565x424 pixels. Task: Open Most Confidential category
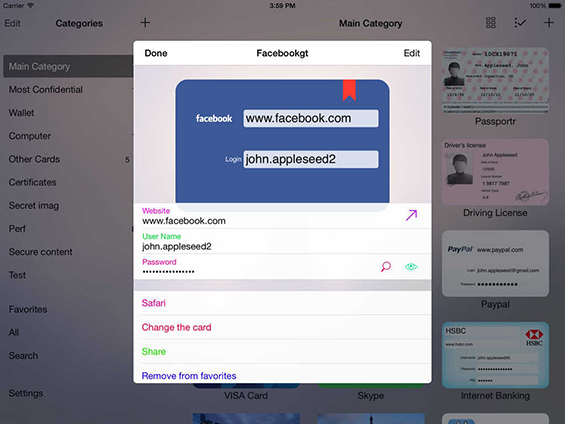click(46, 90)
